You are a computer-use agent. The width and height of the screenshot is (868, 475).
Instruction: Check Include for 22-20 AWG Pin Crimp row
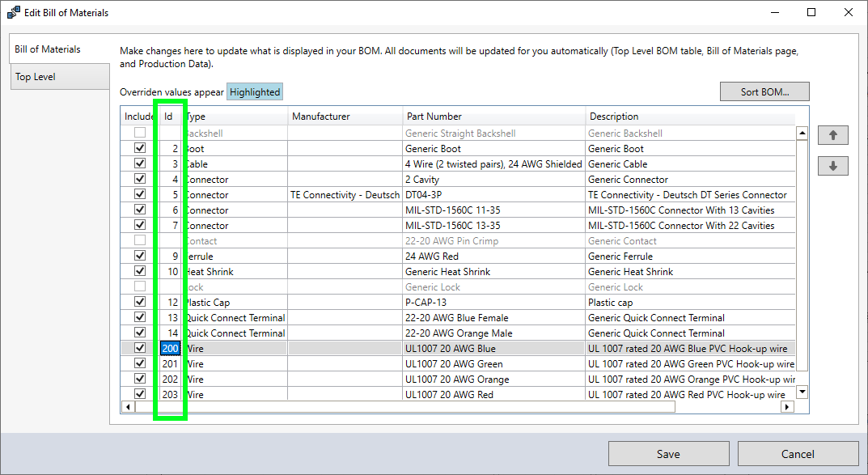[140, 240]
